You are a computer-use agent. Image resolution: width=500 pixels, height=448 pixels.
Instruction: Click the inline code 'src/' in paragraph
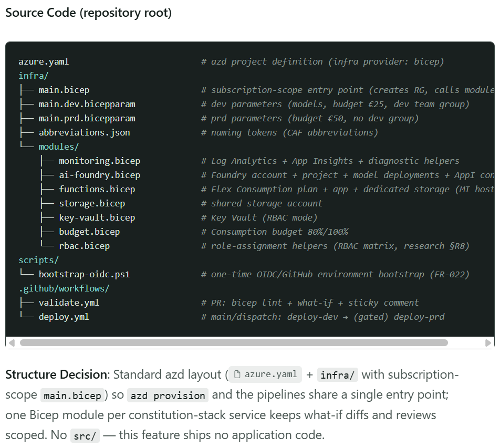click(x=85, y=436)
